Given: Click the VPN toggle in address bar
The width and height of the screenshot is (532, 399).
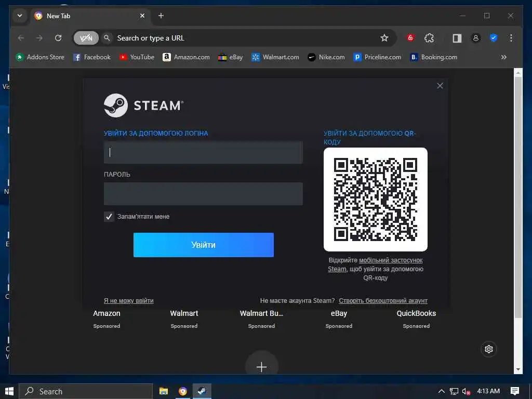Looking at the screenshot, I should [x=86, y=38].
